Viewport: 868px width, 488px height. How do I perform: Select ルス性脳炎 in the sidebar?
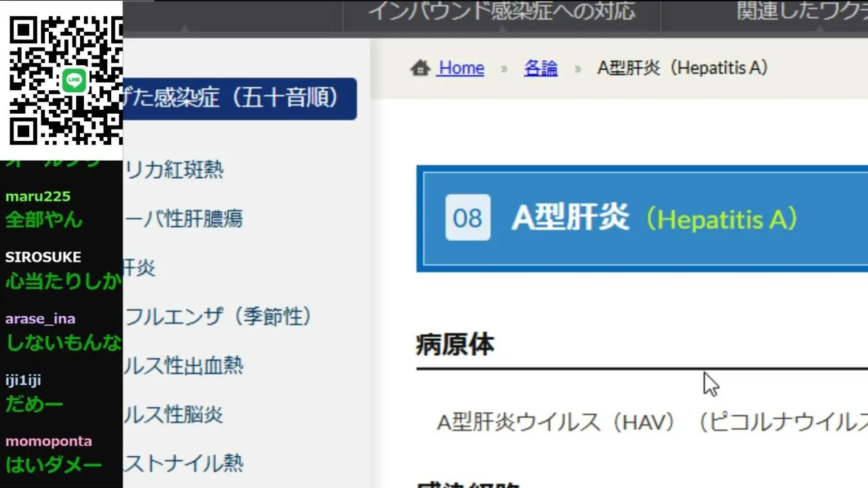pos(174,414)
